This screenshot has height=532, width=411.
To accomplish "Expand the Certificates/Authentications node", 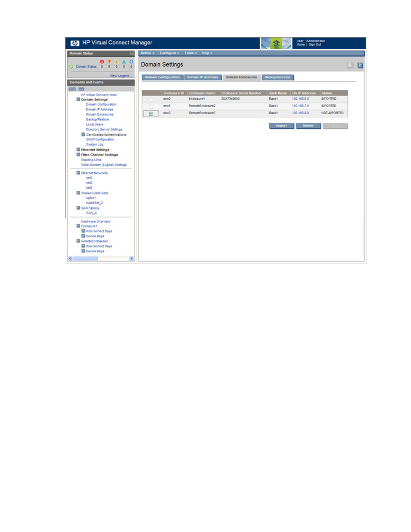I will coord(83,134).
